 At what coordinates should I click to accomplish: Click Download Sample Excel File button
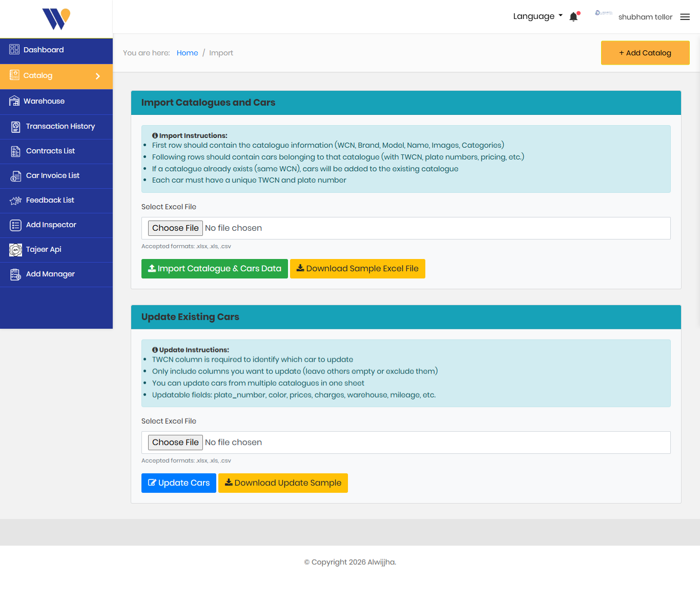point(357,269)
